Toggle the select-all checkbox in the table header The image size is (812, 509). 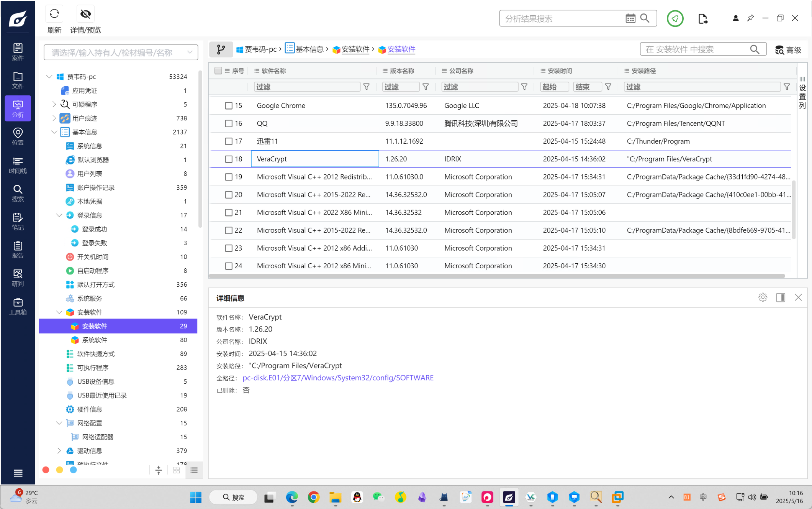click(218, 71)
